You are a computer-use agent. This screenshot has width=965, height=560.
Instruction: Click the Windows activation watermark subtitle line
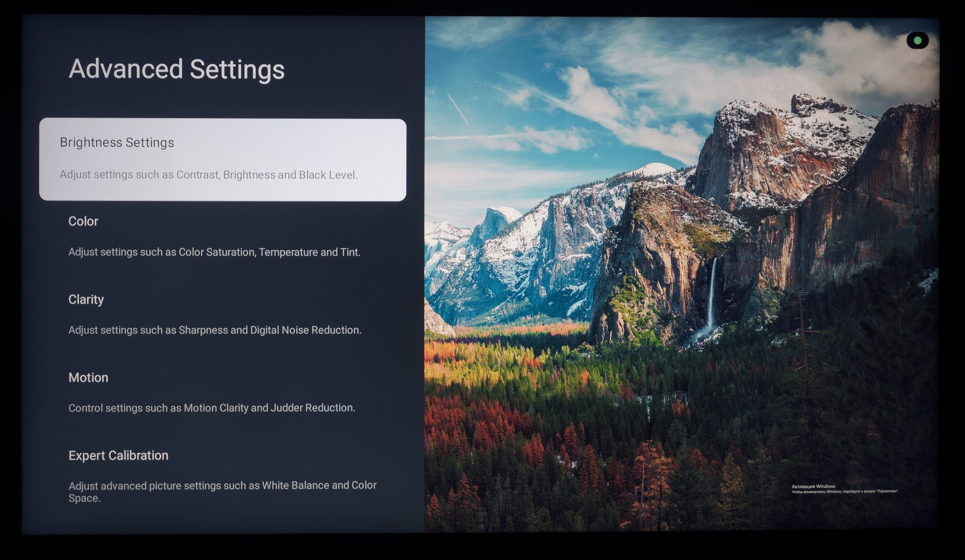click(845, 492)
